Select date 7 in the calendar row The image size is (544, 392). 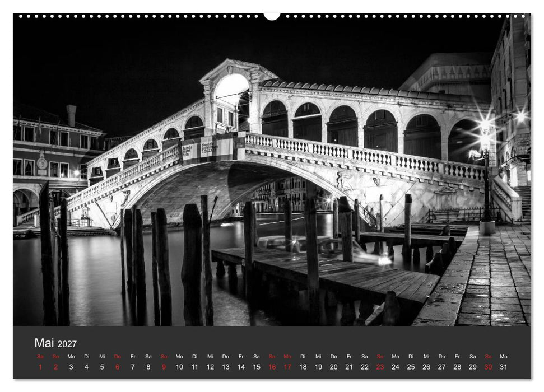(133, 367)
